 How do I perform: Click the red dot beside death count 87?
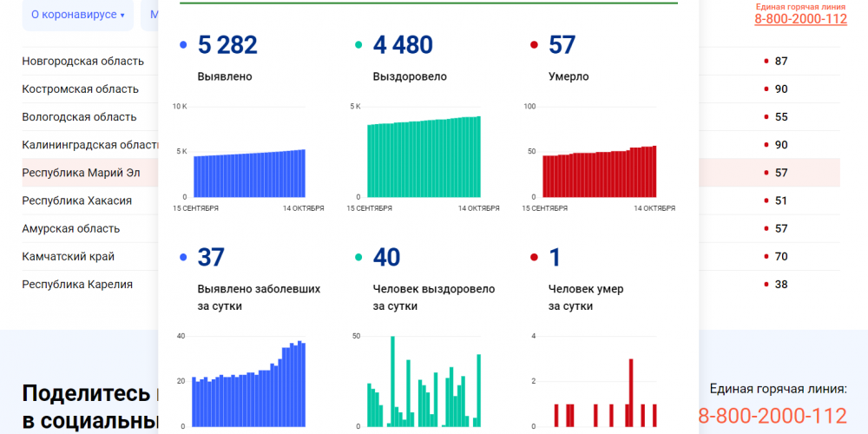pyautogui.click(x=766, y=62)
